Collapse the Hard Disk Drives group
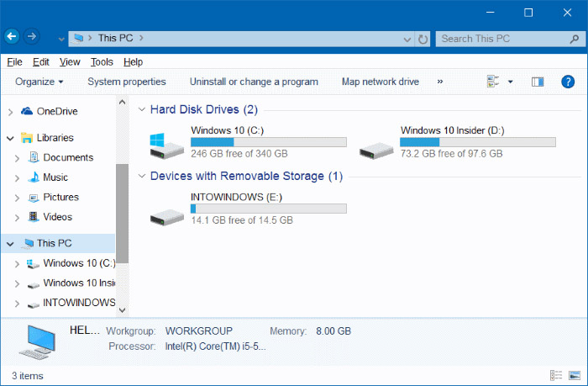Image resolution: width=588 pixels, height=386 pixels. [x=142, y=109]
